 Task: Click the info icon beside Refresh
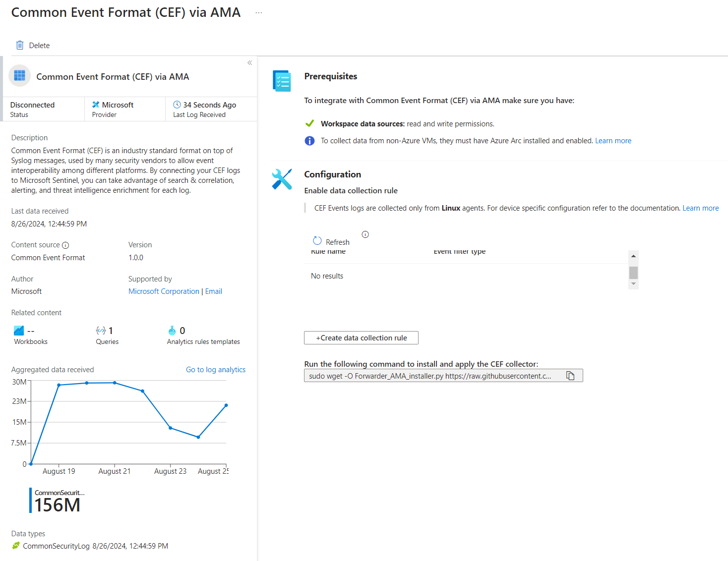coord(365,234)
